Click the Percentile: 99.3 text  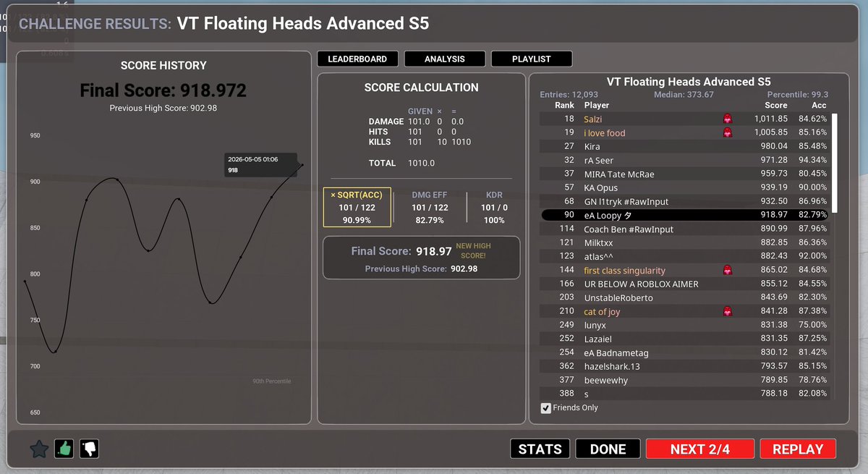coord(798,95)
